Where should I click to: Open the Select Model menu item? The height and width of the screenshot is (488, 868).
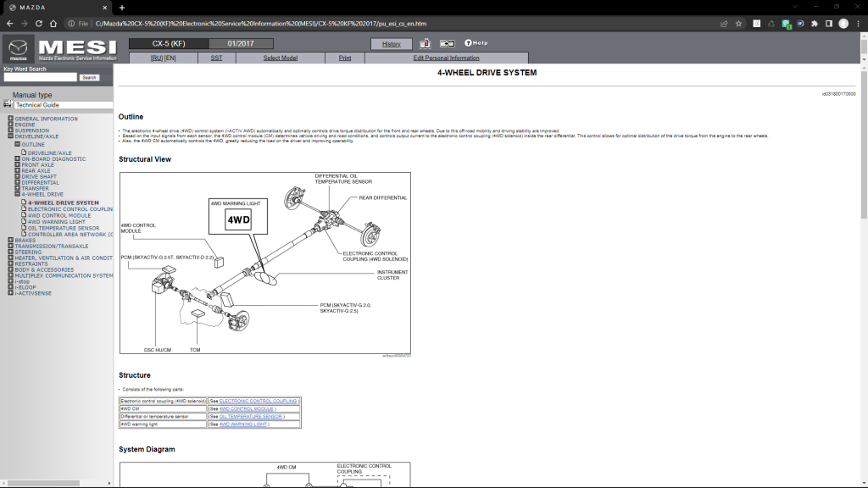pyautogui.click(x=280, y=58)
